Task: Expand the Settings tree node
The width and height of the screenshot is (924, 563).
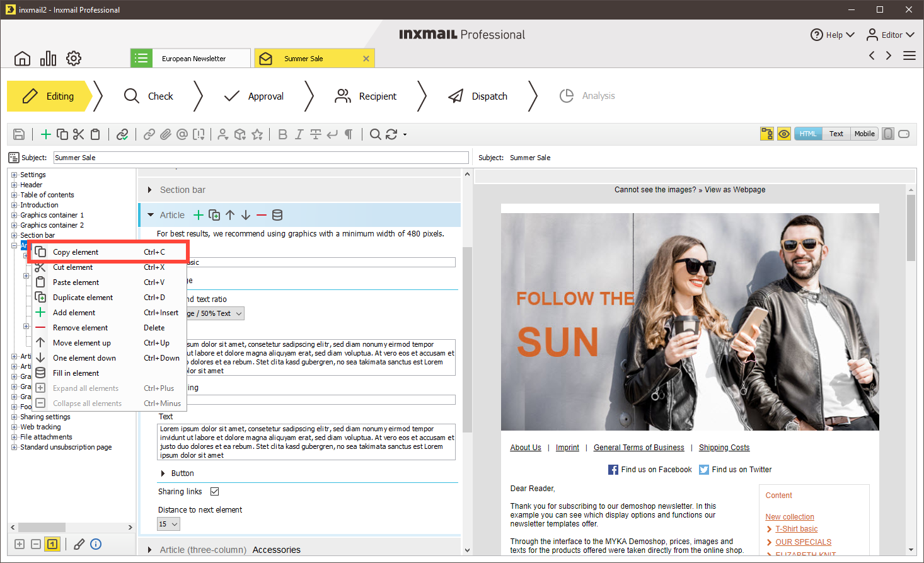Action: 14,175
